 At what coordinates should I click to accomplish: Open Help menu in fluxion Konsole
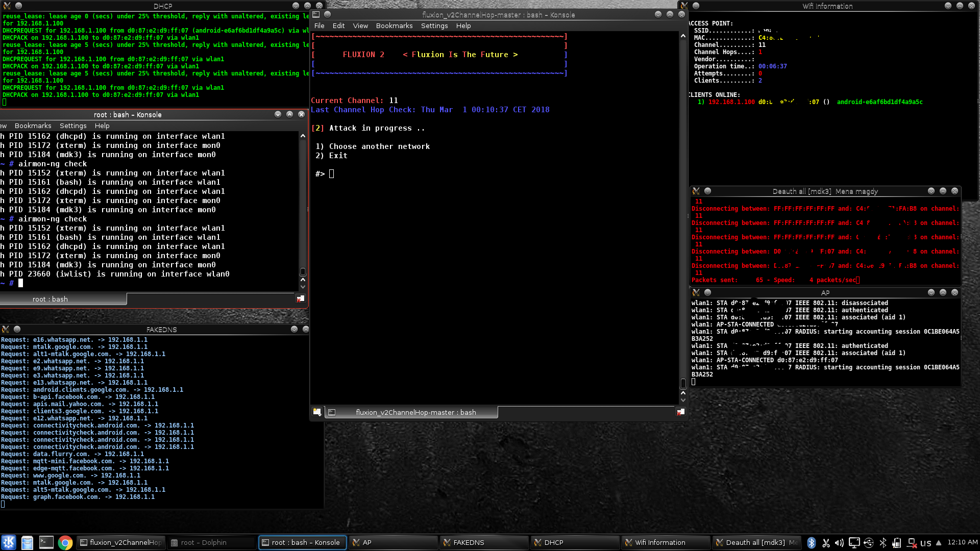pyautogui.click(x=463, y=26)
